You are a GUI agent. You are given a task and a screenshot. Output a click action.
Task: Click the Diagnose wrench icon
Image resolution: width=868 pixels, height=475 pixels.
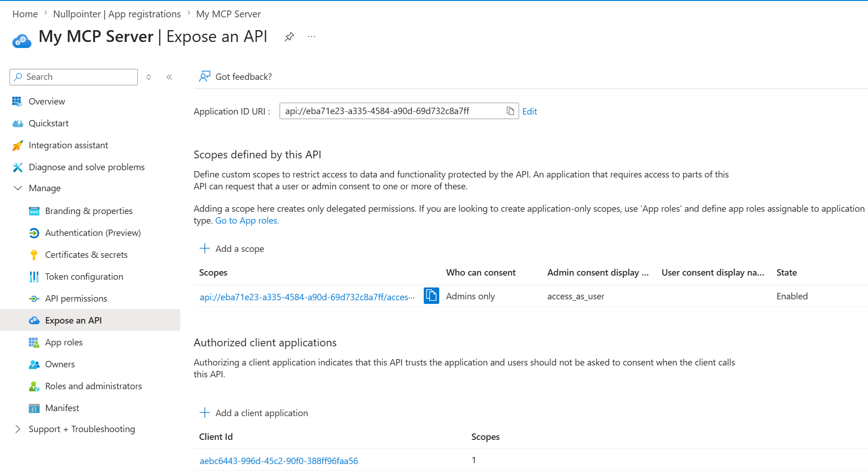[17, 167]
